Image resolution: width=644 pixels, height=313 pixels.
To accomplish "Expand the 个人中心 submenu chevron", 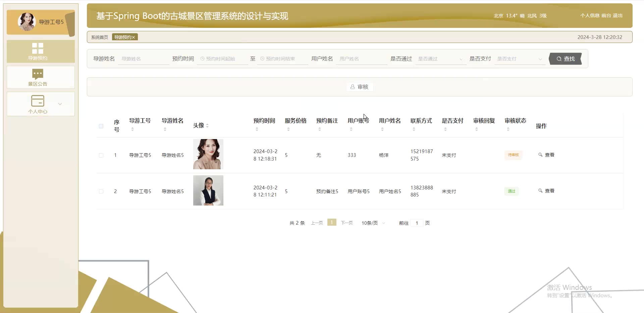I will (60, 104).
